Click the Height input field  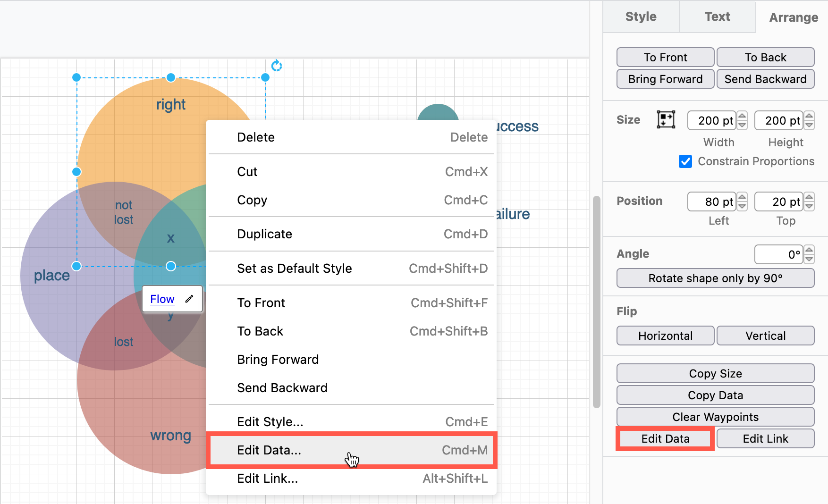click(779, 120)
